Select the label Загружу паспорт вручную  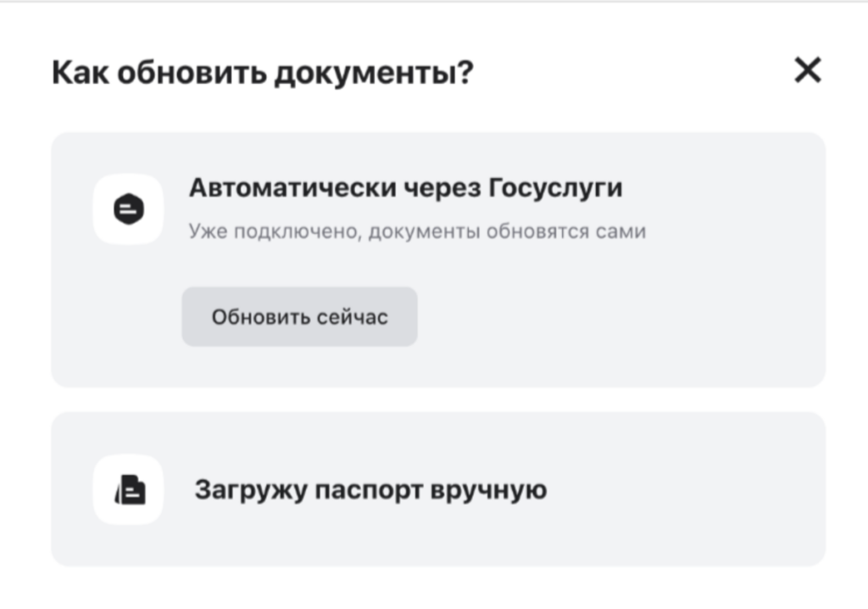pyautogui.click(x=371, y=489)
